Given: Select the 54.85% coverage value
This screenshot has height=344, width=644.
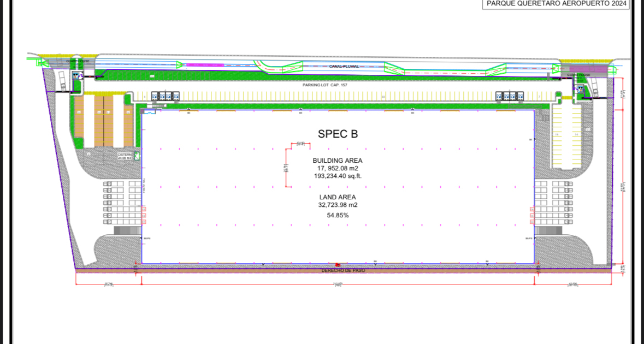Looking at the screenshot, I should [x=338, y=215].
